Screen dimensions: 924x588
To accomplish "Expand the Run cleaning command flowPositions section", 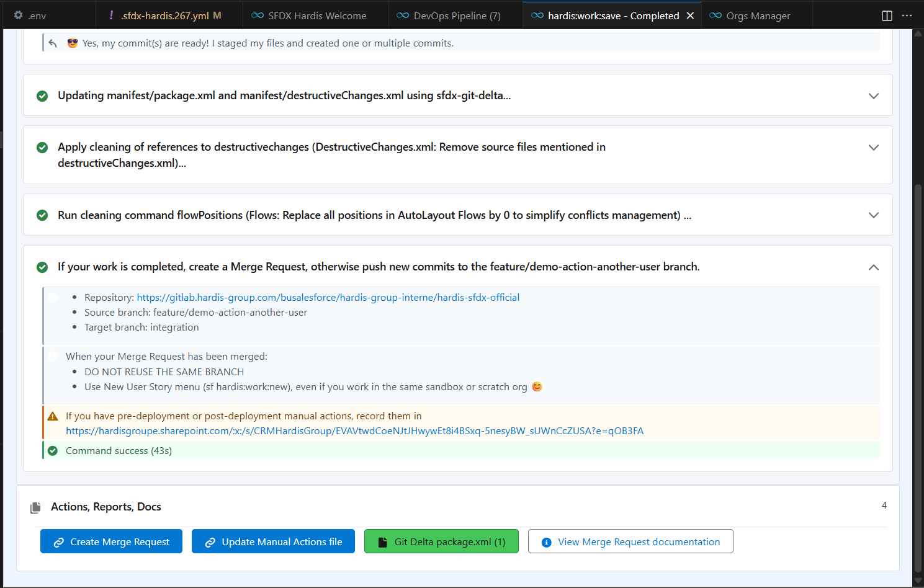I will [x=873, y=215].
